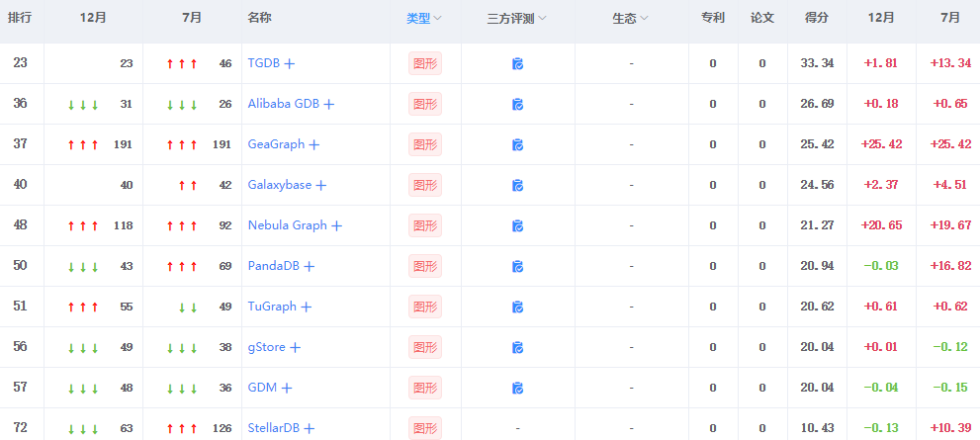The width and height of the screenshot is (980, 440).
Task: Open the evaluation report icon for GeaGraph
Action: [x=517, y=145]
